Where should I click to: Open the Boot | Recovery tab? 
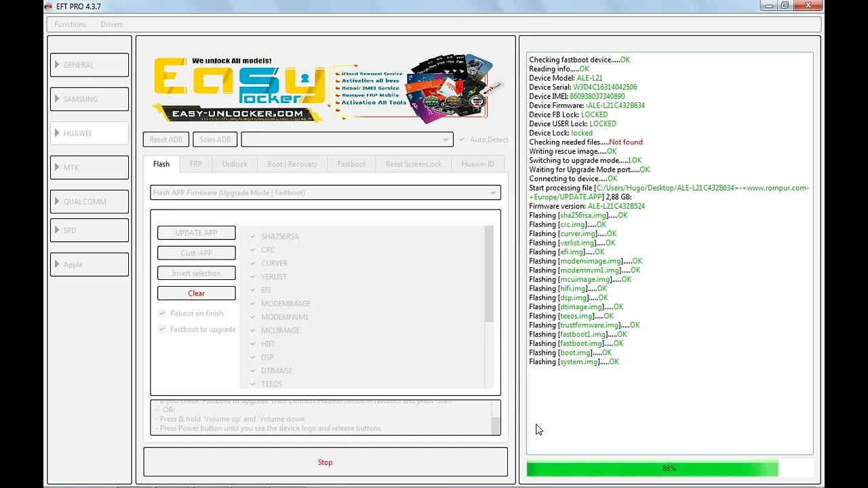pyautogui.click(x=292, y=164)
